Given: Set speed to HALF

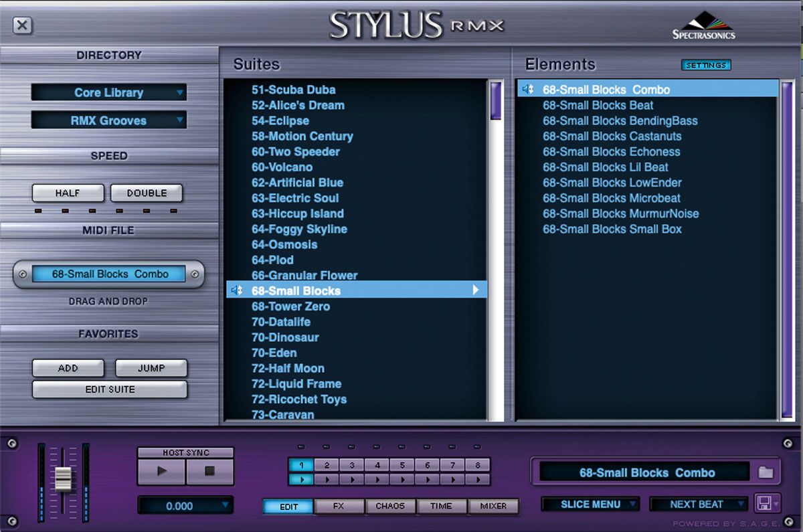Looking at the screenshot, I should (68, 193).
